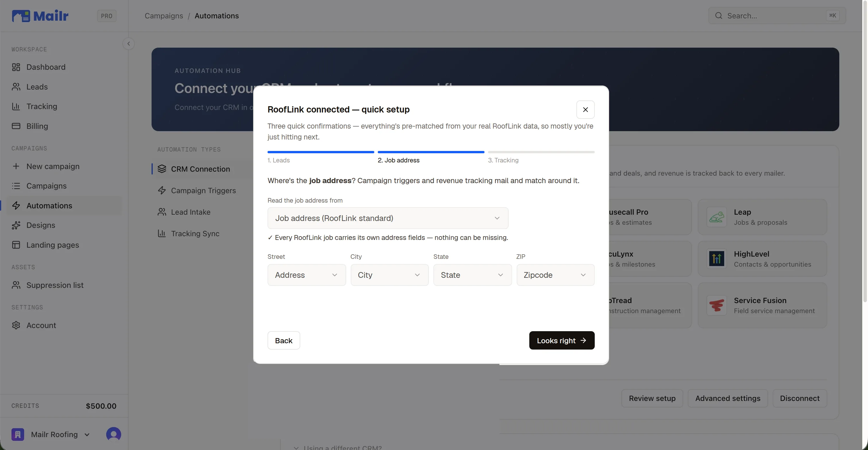The width and height of the screenshot is (868, 450).
Task: Select the Leap Jobs & proposals card
Action: (762, 217)
